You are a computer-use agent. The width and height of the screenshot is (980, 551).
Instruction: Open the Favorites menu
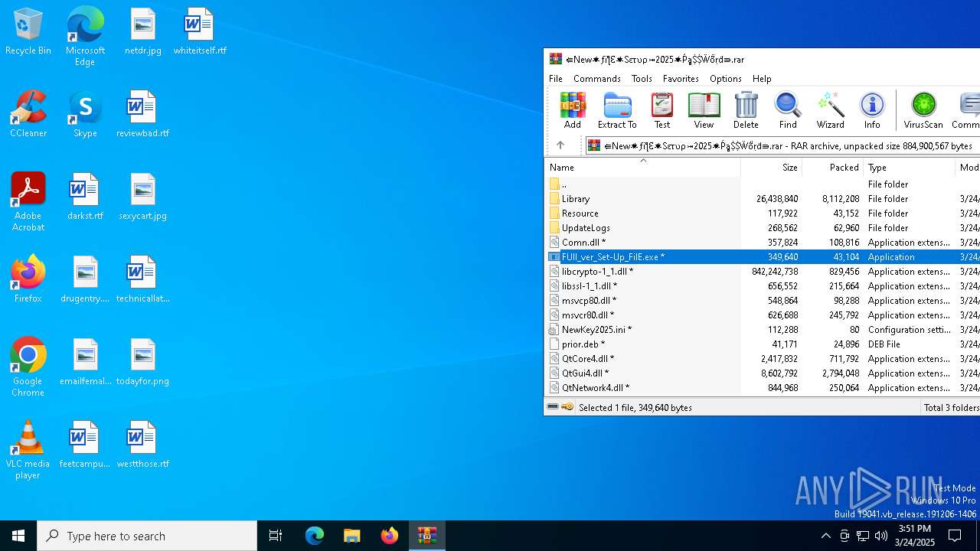point(681,79)
